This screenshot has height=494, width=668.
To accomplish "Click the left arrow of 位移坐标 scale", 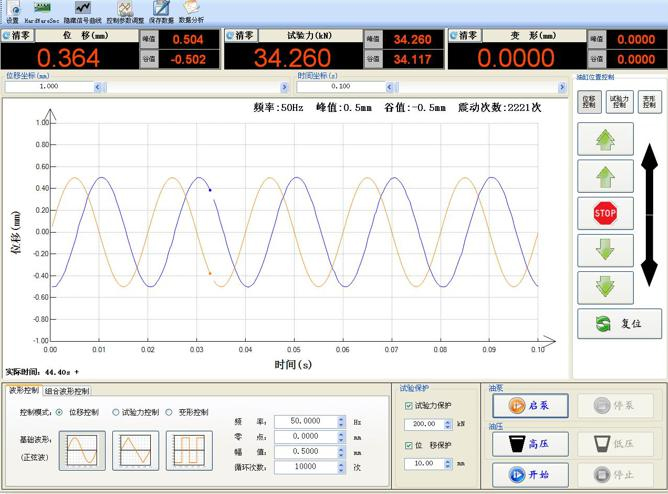I will click(98, 87).
